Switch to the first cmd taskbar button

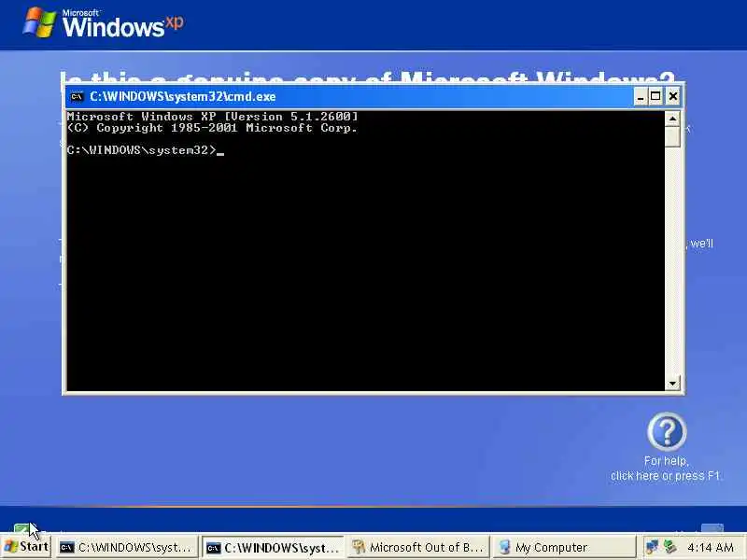[x=126, y=548]
